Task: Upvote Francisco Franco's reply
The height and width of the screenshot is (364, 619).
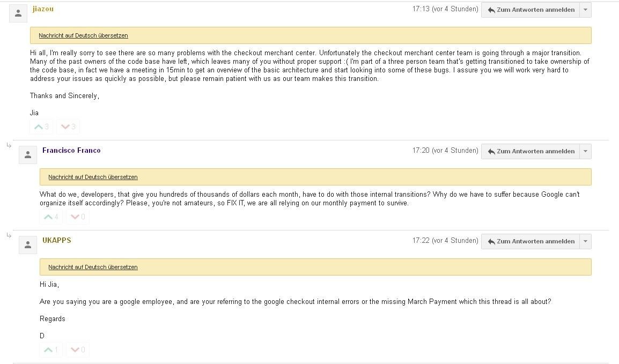Action: coord(51,217)
